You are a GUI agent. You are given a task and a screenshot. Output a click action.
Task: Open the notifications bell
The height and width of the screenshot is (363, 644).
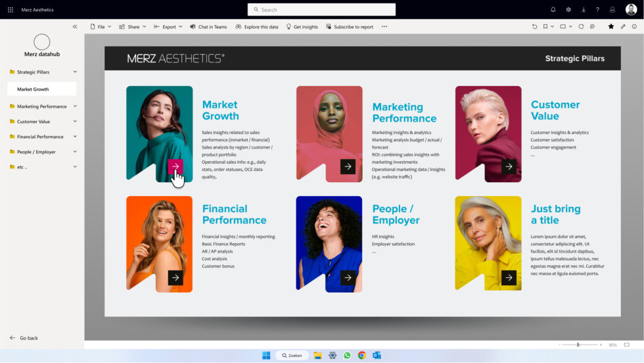coord(553,10)
